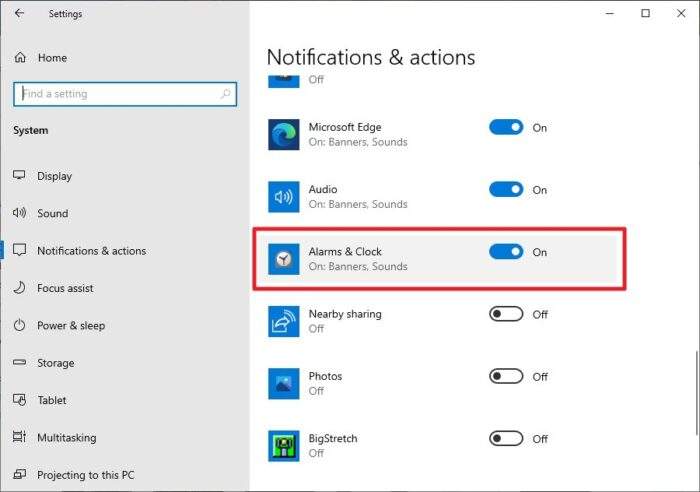The height and width of the screenshot is (492, 700).
Task: Open Storage settings page
Action: pos(125,363)
